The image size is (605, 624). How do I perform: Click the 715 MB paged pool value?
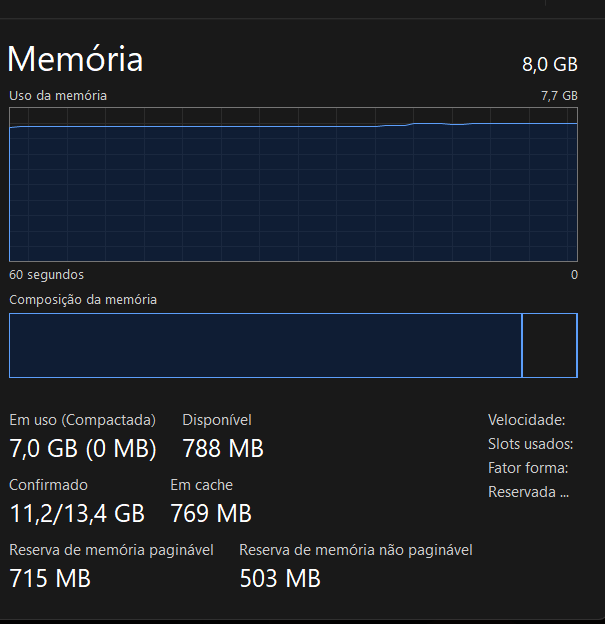tap(50, 578)
